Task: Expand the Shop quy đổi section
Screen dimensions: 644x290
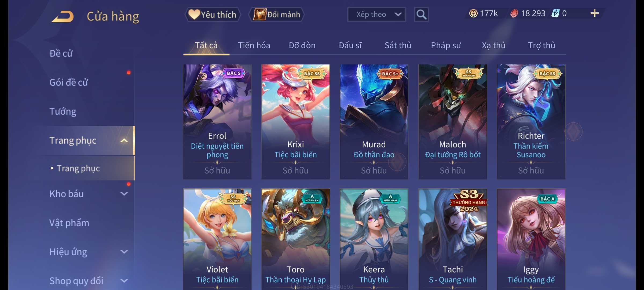Action: pyautogui.click(x=124, y=281)
